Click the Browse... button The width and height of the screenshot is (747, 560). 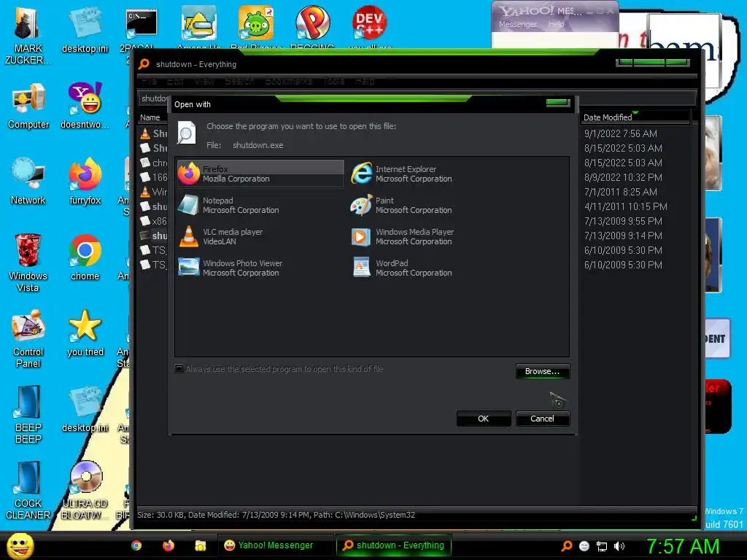(542, 371)
